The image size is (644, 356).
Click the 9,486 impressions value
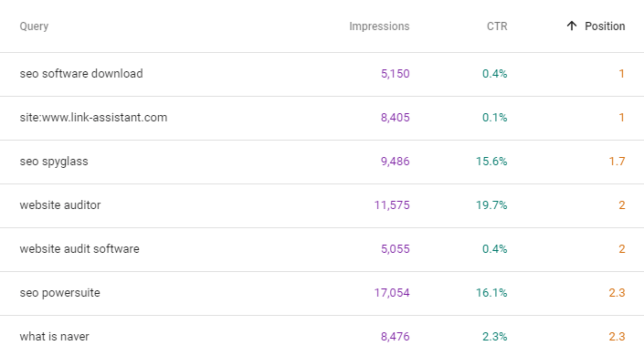pos(396,162)
